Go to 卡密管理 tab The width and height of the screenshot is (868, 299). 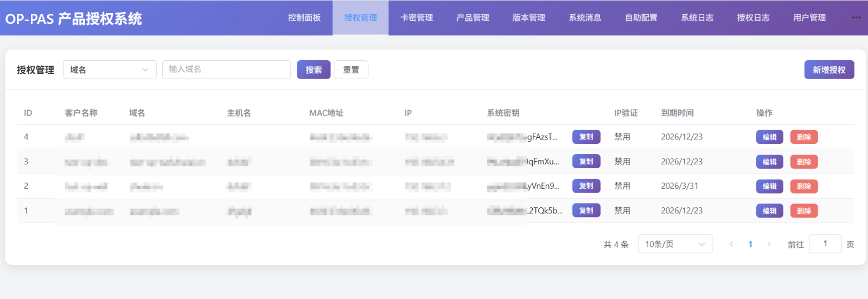pos(417,18)
